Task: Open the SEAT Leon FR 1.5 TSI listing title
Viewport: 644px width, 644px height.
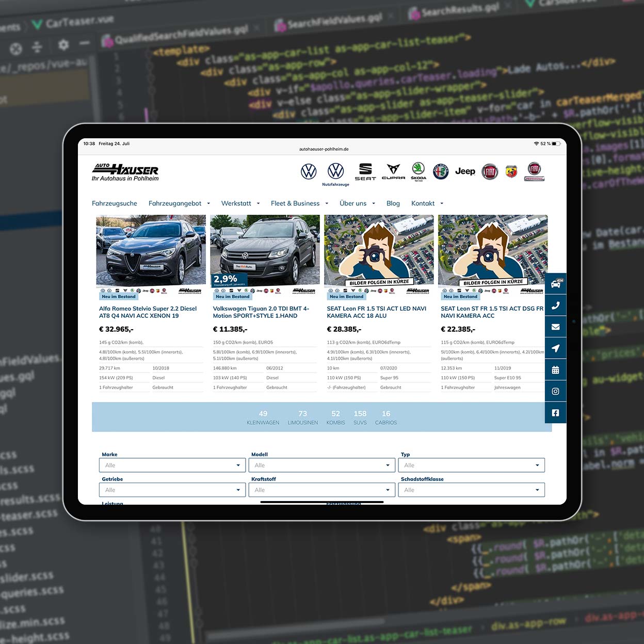Action: pos(377,312)
